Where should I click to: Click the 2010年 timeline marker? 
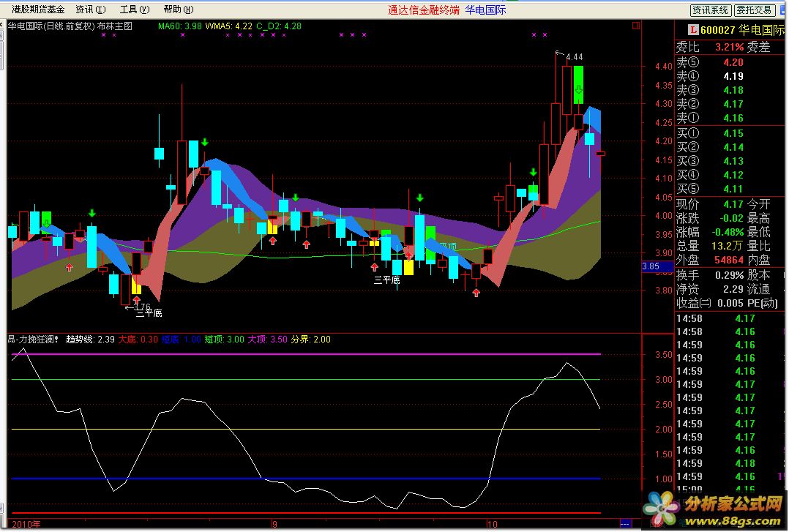(x=26, y=524)
